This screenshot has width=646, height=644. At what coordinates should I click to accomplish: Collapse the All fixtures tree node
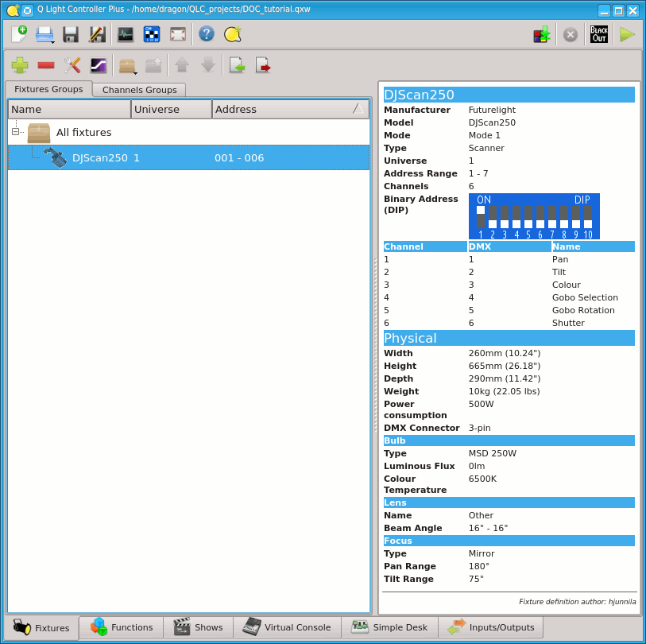tap(16, 132)
